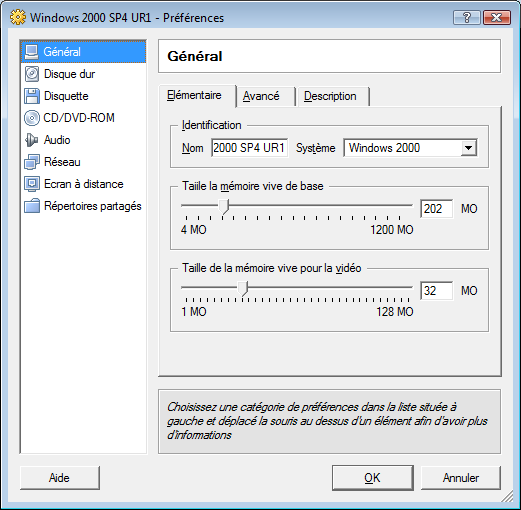
Task: Go to Ecran à distance settings
Action: tap(83, 184)
